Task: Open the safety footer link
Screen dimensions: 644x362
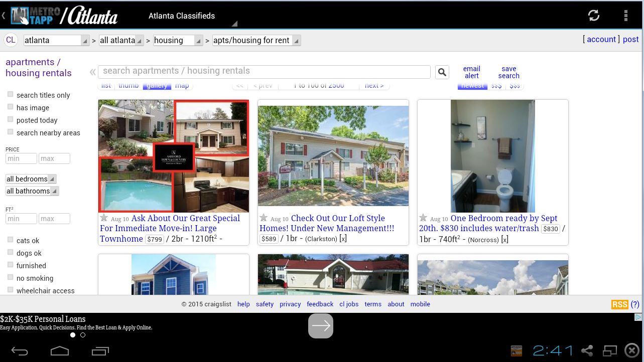Action: 265,304
